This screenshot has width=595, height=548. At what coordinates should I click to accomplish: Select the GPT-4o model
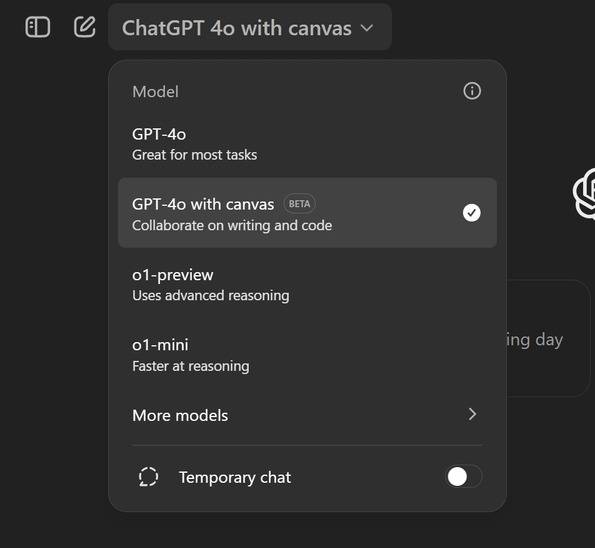pos(307,144)
